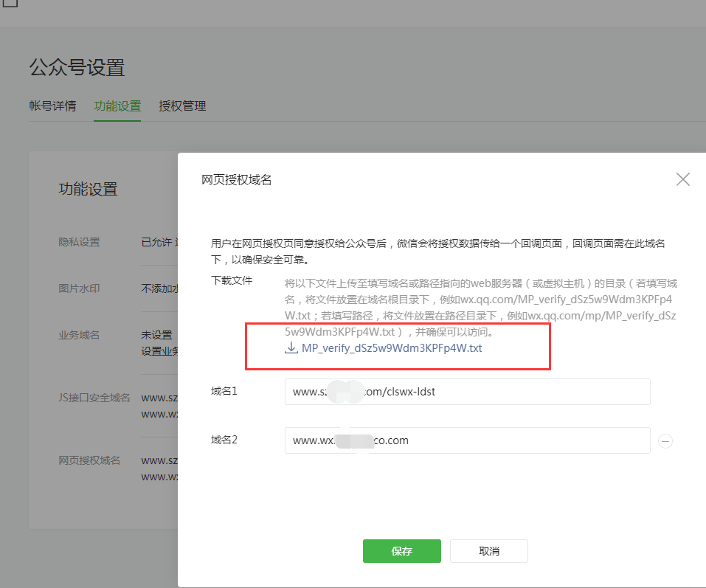Viewport: 706px width, 588px height.
Task: Click the X to close 网页授权域名 dialog
Action: pos(682,179)
